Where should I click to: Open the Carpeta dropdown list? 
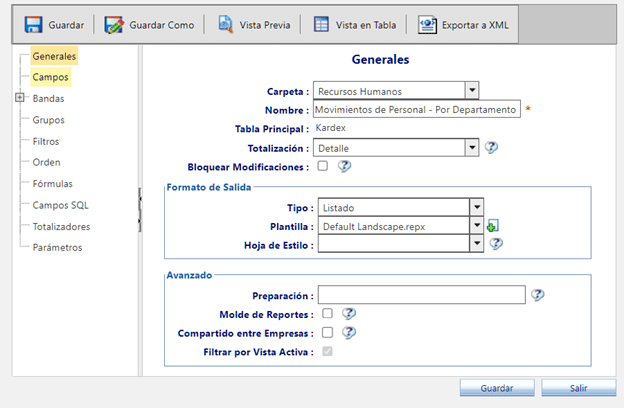pyautogui.click(x=472, y=90)
